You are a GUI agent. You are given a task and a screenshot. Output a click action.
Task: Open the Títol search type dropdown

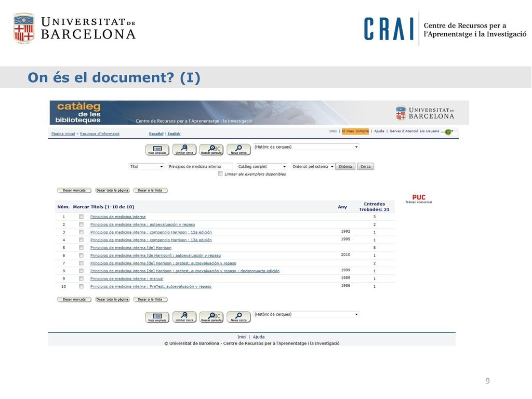[x=147, y=167]
